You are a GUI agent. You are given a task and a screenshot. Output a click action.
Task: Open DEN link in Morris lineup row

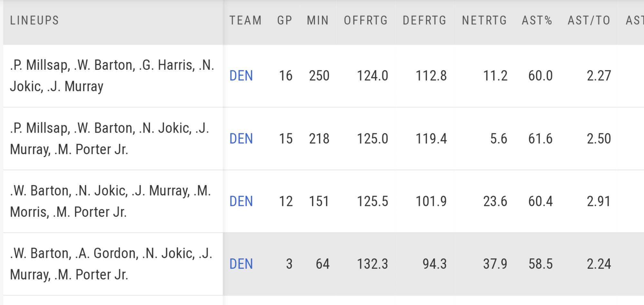(241, 202)
